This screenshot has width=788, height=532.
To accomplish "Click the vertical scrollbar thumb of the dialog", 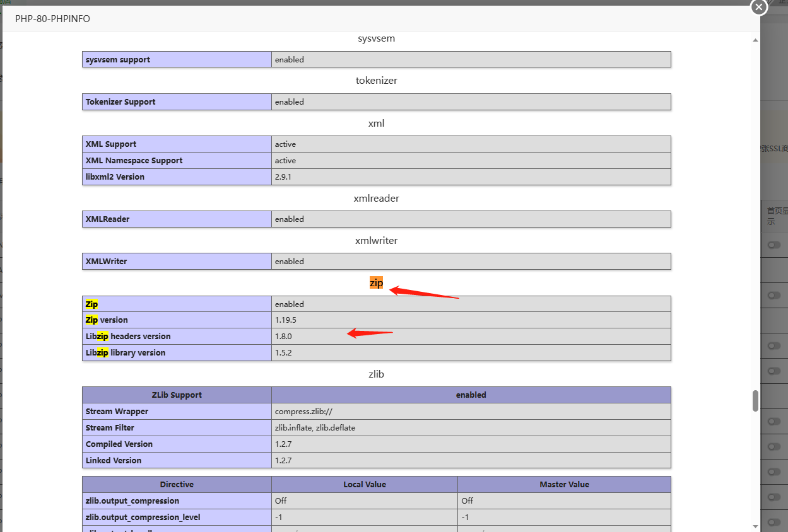I will click(x=755, y=401).
